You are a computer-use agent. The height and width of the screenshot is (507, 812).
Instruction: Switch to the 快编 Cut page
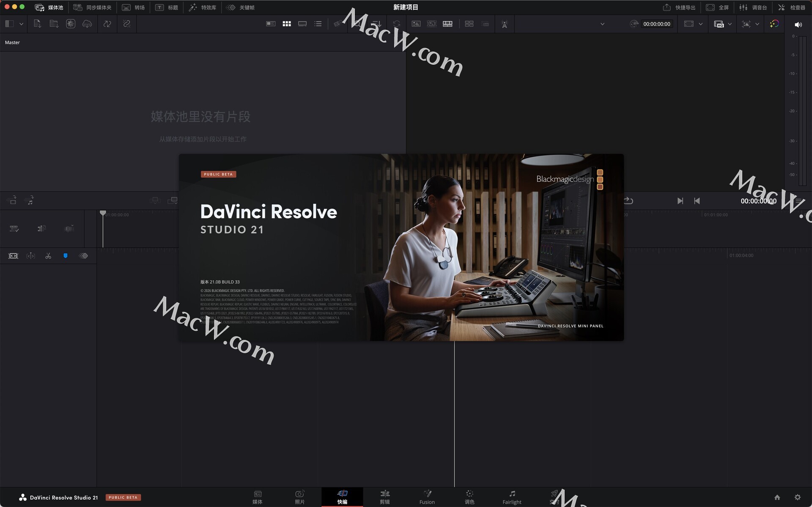(342, 497)
